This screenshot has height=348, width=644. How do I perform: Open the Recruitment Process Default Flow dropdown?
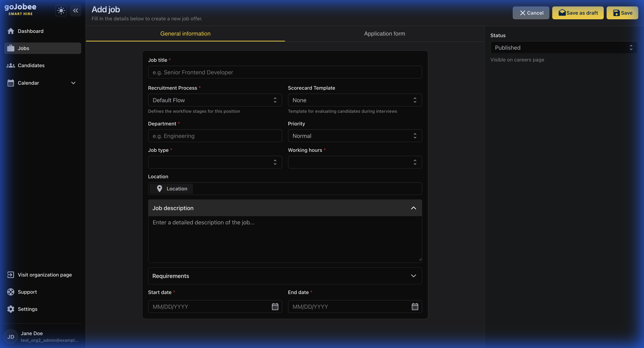(215, 100)
